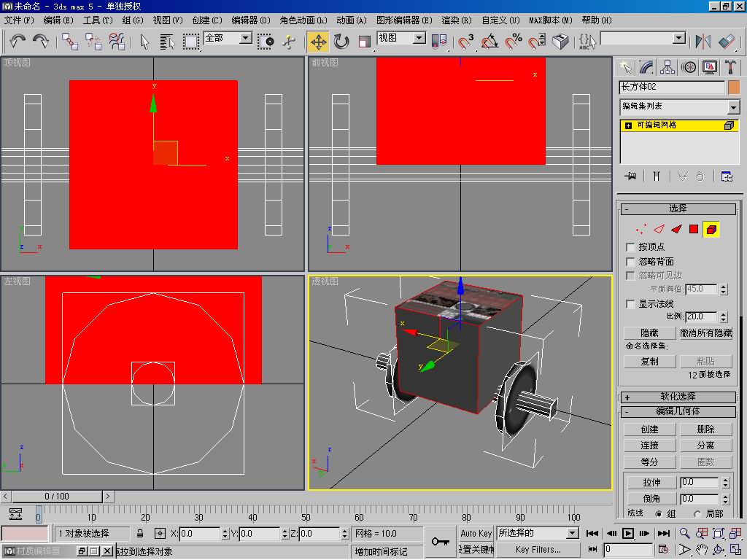747x560 pixels.
Task: Open the 全部 selection filter dropdown
Action: [x=246, y=38]
